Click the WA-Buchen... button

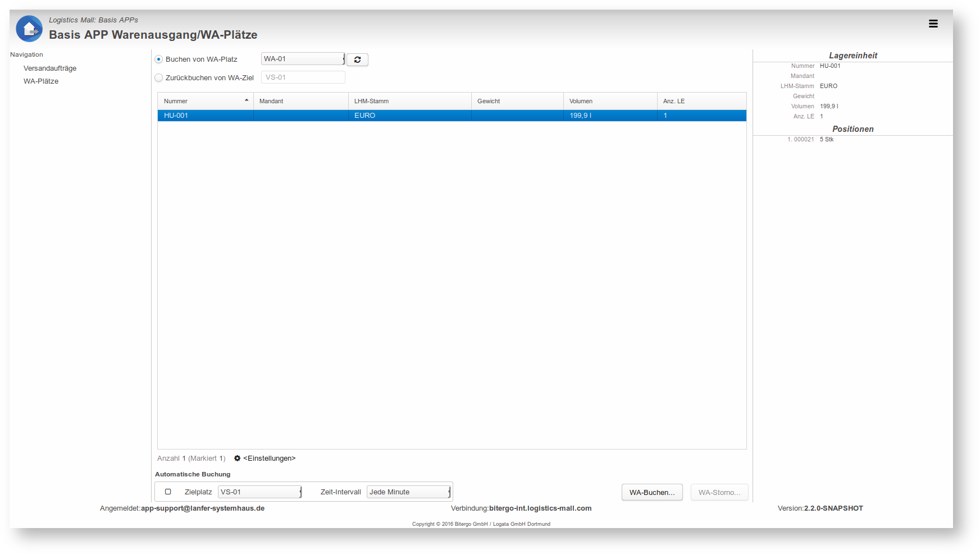(x=652, y=492)
